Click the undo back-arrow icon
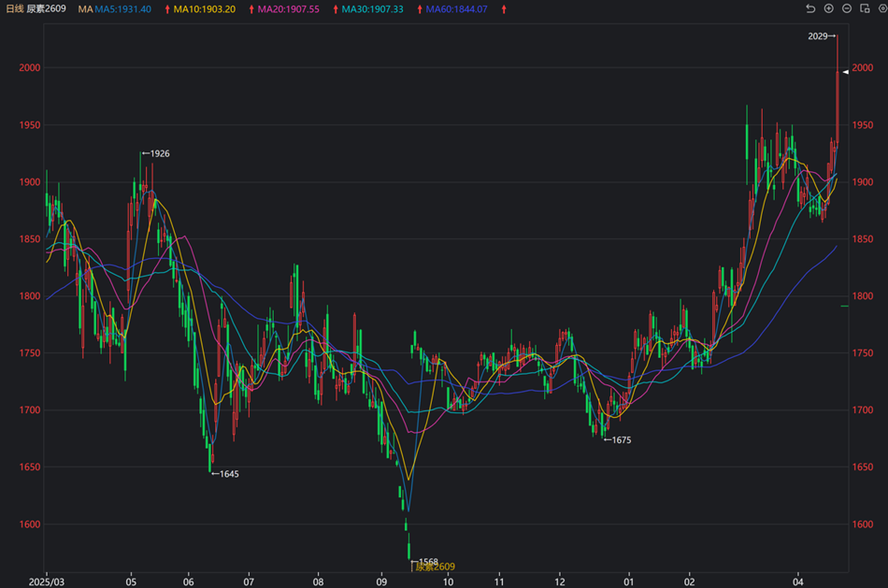 810,8
